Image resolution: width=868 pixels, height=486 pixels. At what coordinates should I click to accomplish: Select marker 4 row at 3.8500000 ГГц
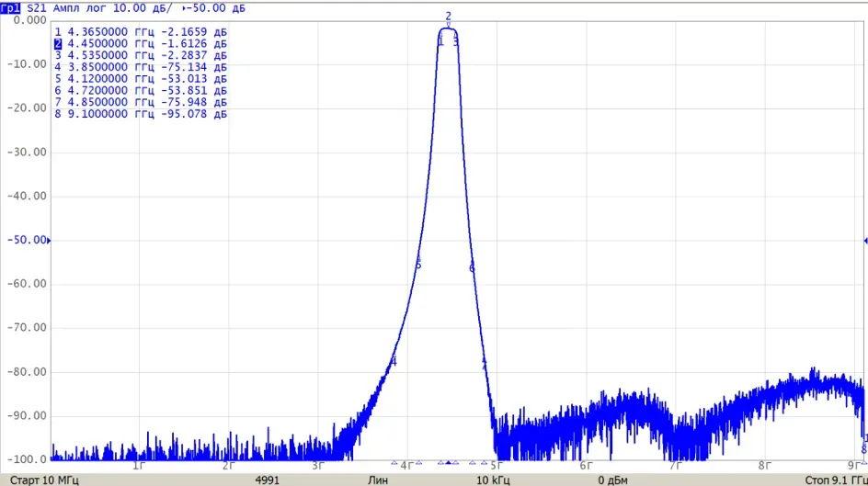coord(141,67)
